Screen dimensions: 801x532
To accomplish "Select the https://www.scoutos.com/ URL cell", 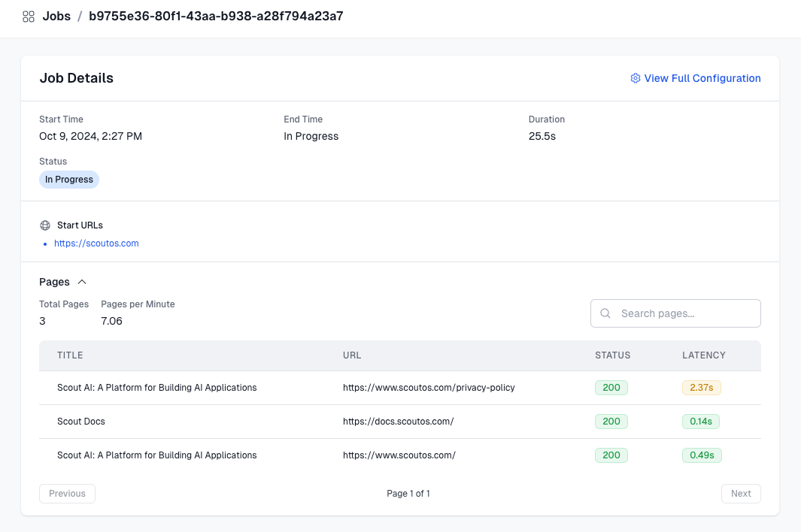I will point(399,455).
